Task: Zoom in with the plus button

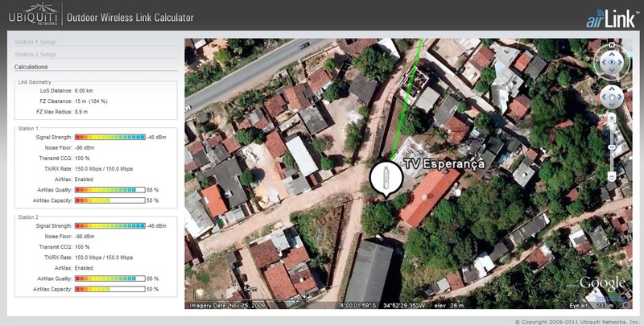Action: point(612,118)
